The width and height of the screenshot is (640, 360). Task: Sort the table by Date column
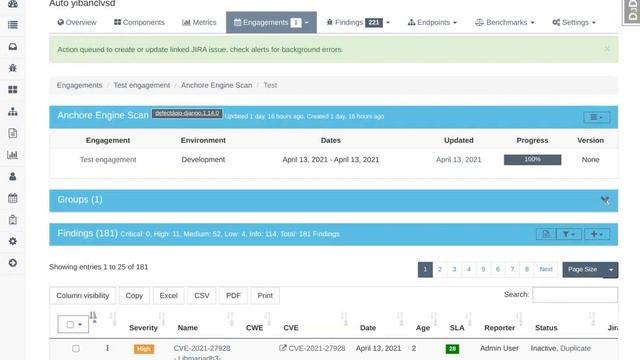(368, 328)
